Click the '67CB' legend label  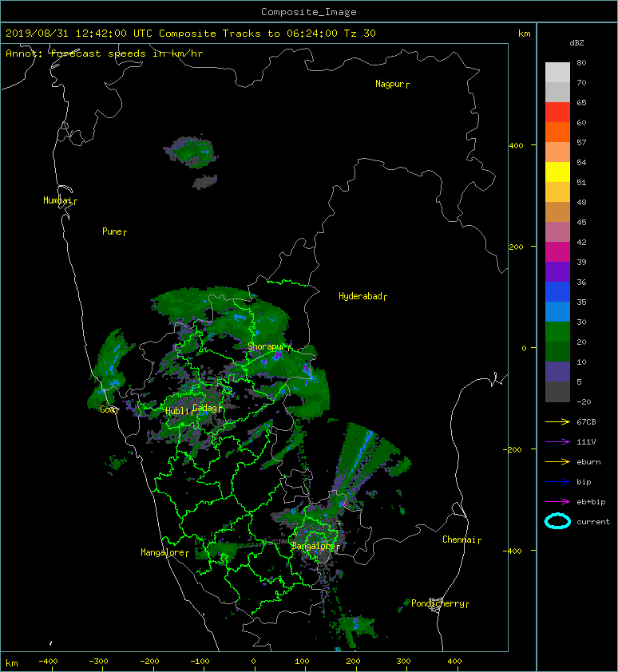586,421
